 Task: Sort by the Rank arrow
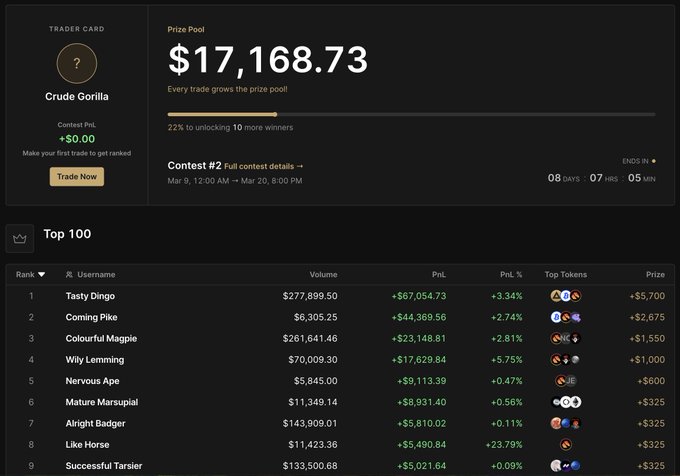[42, 274]
